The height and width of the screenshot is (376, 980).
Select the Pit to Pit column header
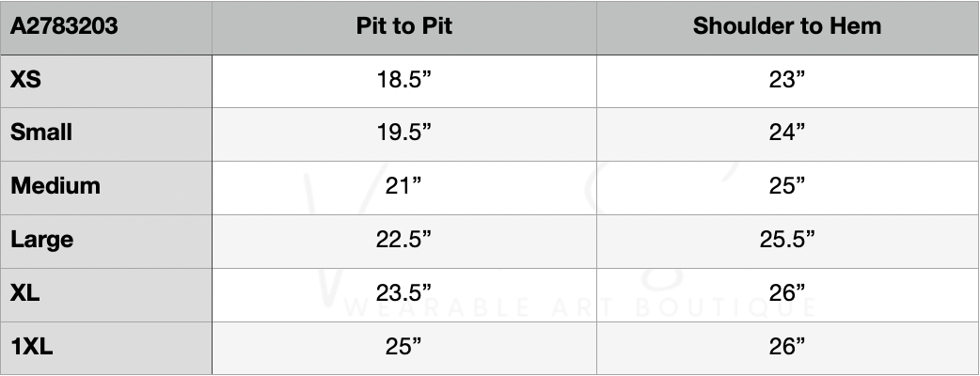pyautogui.click(x=403, y=26)
